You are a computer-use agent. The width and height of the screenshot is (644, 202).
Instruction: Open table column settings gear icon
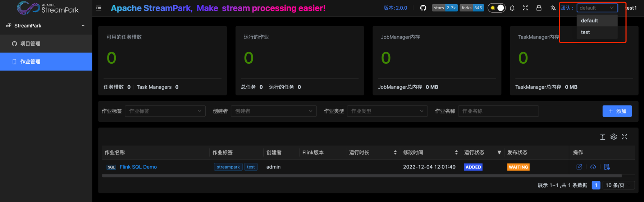[x=613, y=137]
